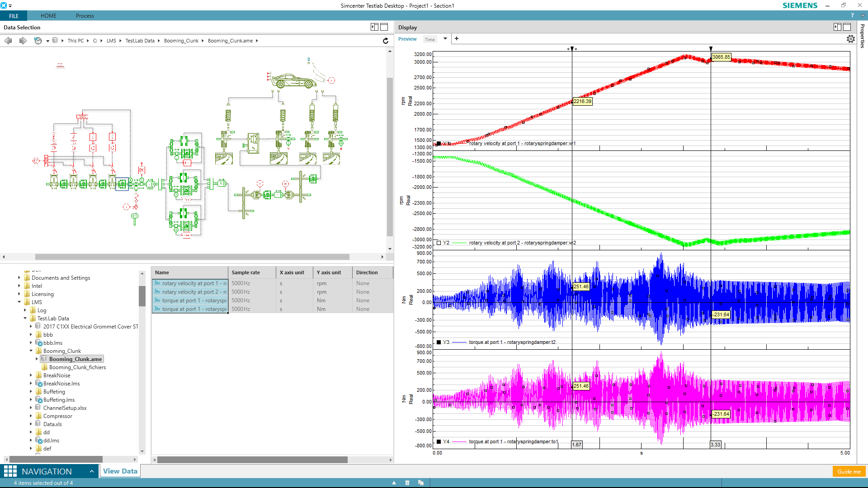This screenshot has width=868, height=488.
Task: Expand the BreakNoise folder
Action: point(31,375)
